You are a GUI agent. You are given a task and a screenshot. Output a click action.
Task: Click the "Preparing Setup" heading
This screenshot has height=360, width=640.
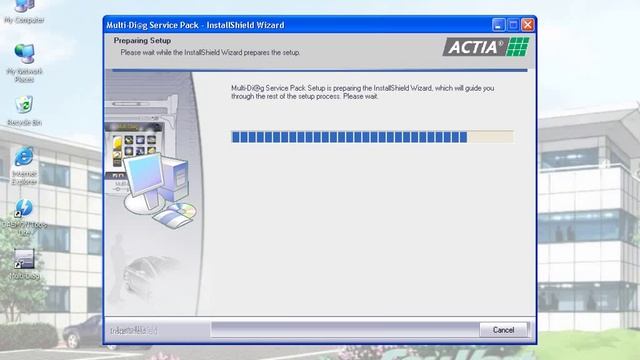[x=142, y=40]
